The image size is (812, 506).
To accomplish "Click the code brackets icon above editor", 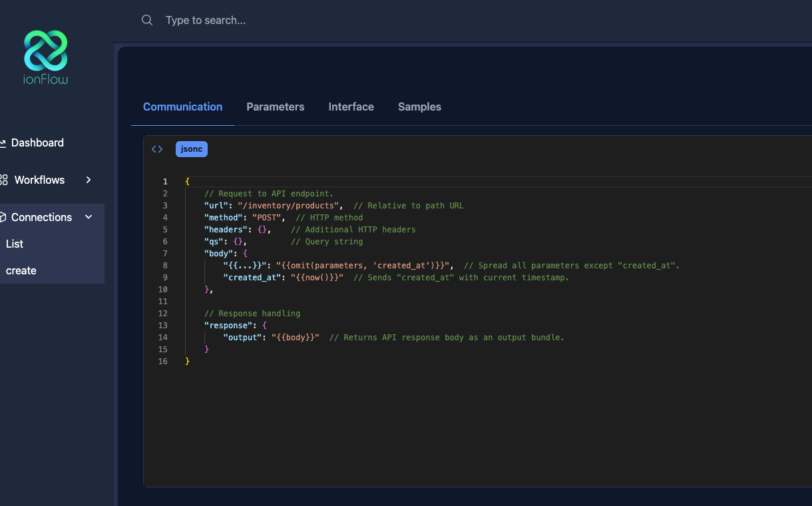I will coord(157,148).
